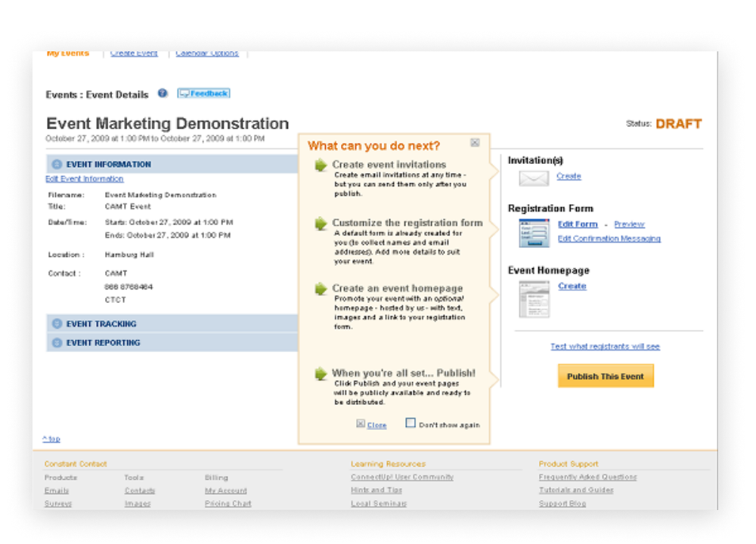Close the 'What can you do next?' popup with X

[475, 143]
